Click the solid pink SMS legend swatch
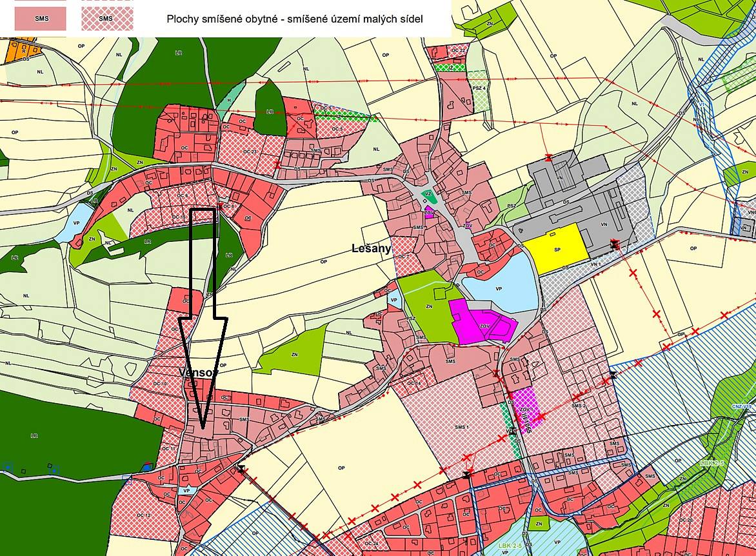The height and width of the screenshot is (556, 756). pyautogui.click(x=40, y=19)
